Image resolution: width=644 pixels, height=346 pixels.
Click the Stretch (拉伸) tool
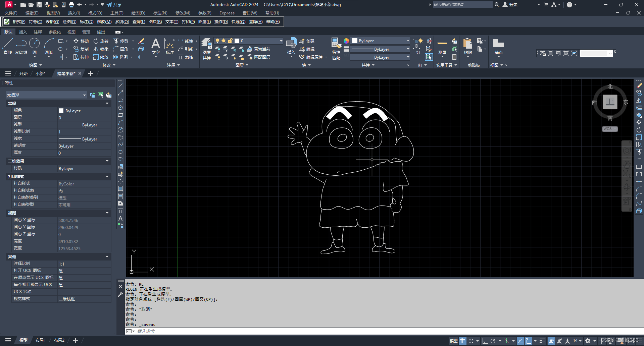point(81,57)
